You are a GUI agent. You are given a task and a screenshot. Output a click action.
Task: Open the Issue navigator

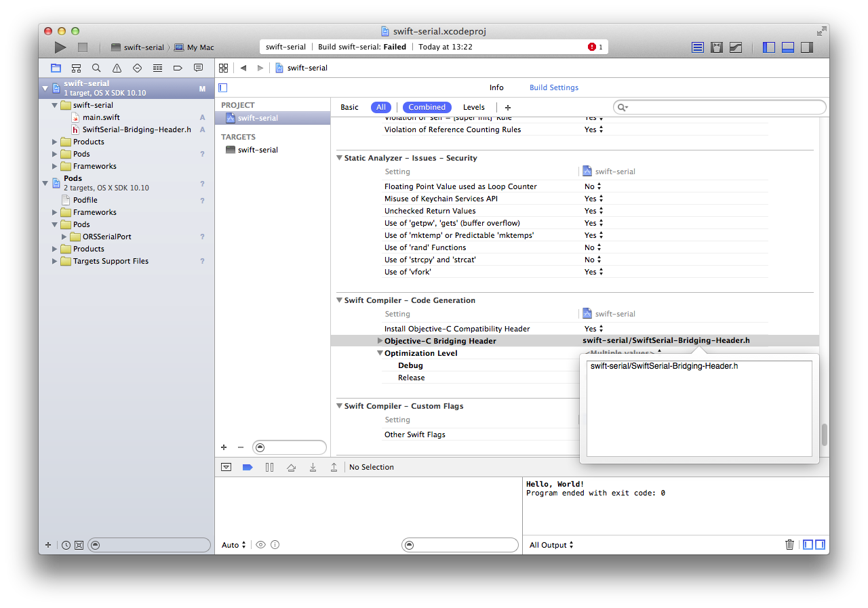(117, 68)
